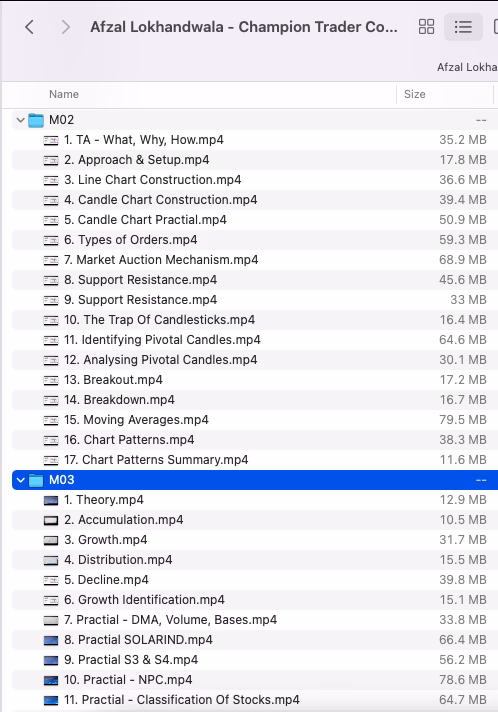The width and height of the screenshot is (498, 712).
Task: Click file icon of 15. Moving Averages.mp4
Action: tap(51, 420)
